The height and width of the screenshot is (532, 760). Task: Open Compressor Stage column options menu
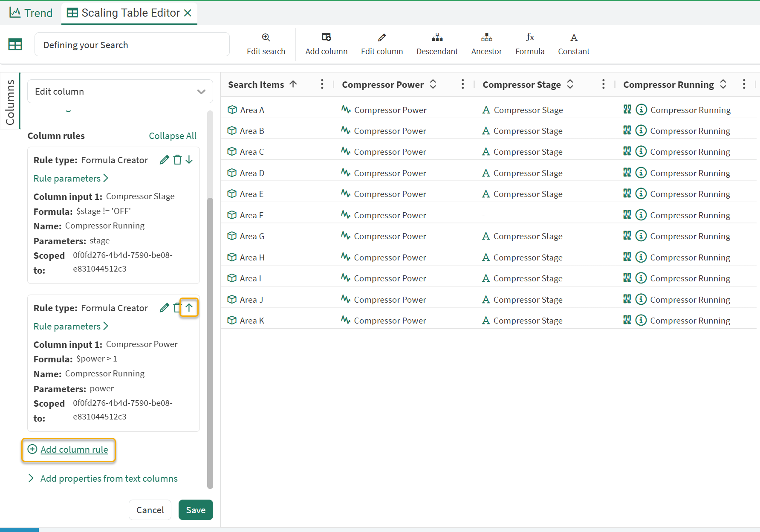point(603,84)
